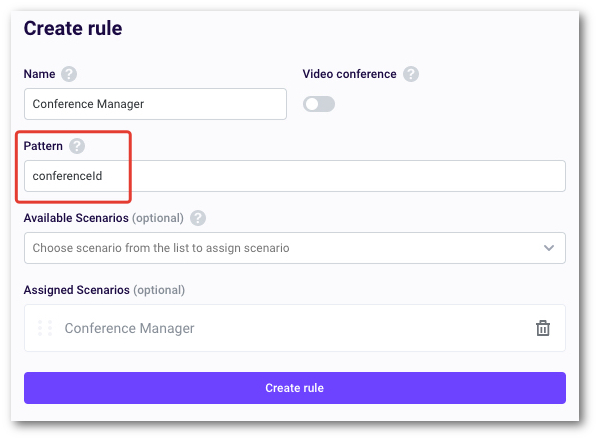Click the drag handle of Conference Manager scenario
Image resolution: width=598 pixels, height=440 pixels.
click(45, 328)
